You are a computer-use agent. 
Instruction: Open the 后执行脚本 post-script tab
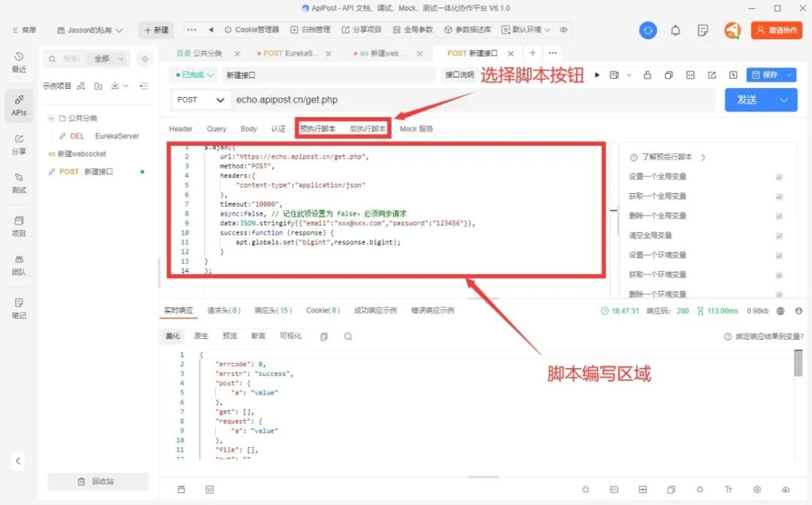click(368, 129)
